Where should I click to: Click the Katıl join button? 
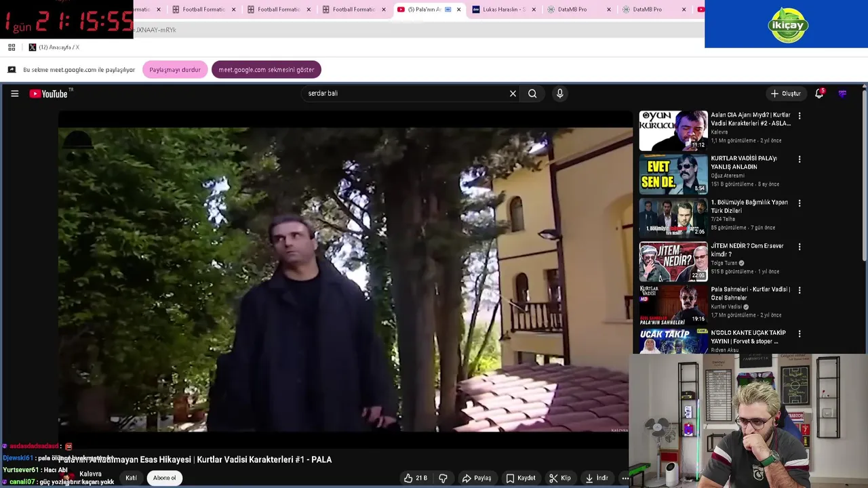tap(131, 478)
